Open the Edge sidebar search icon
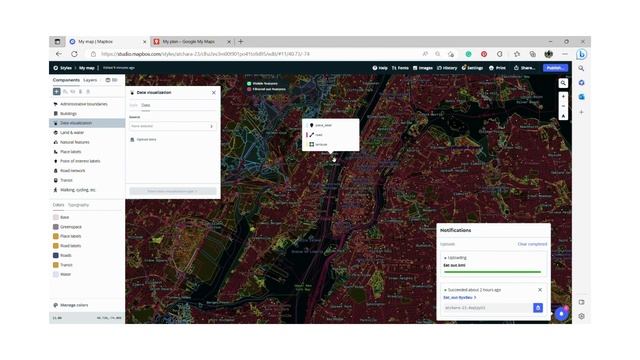The width and height of the screenshot is (640, 360). coord(581,69)
